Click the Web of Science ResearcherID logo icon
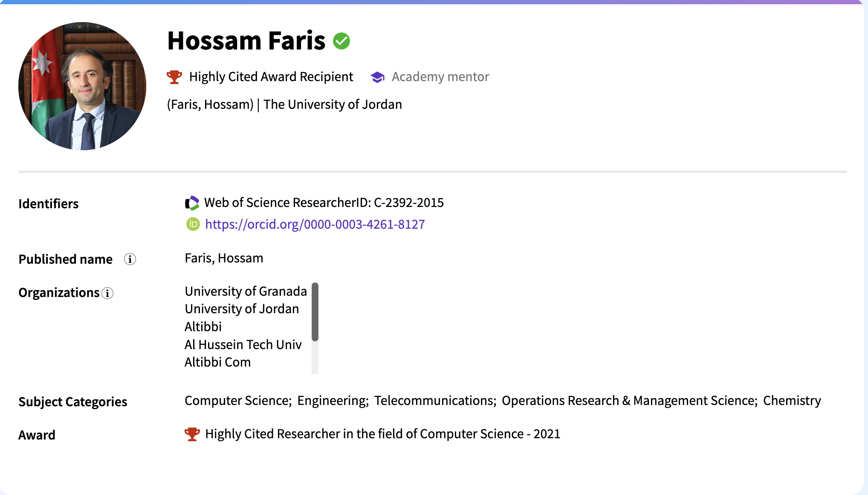Screen dimensions: 868x495 click(192, 203)
